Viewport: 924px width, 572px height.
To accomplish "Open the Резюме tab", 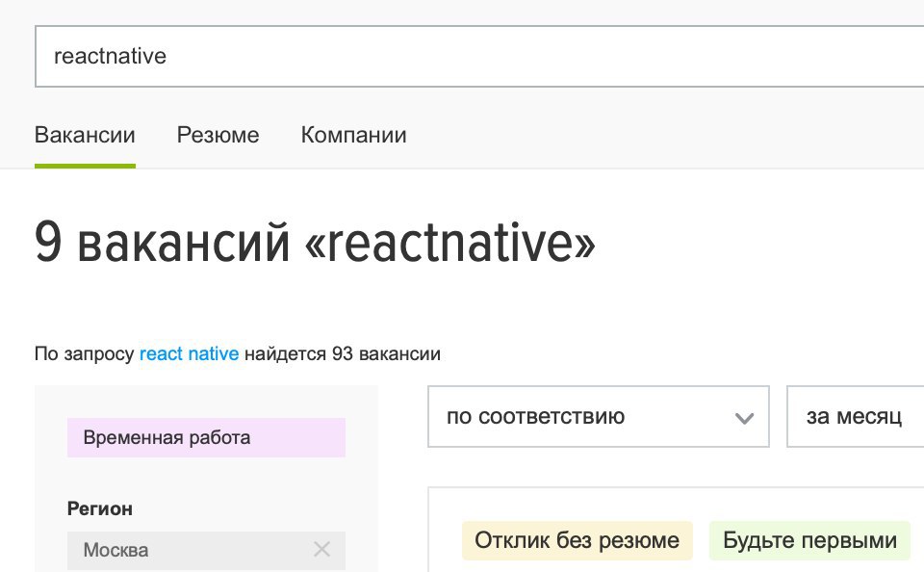I will 218,135.
